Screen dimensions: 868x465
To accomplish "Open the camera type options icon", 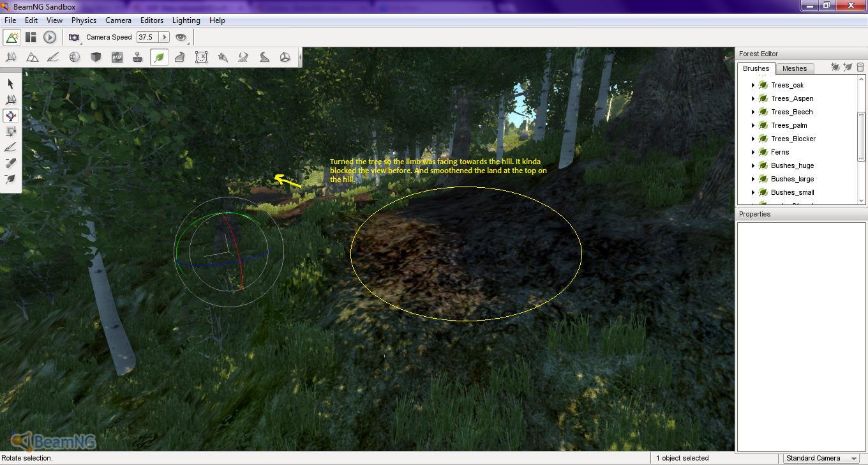I will point(75,37).
